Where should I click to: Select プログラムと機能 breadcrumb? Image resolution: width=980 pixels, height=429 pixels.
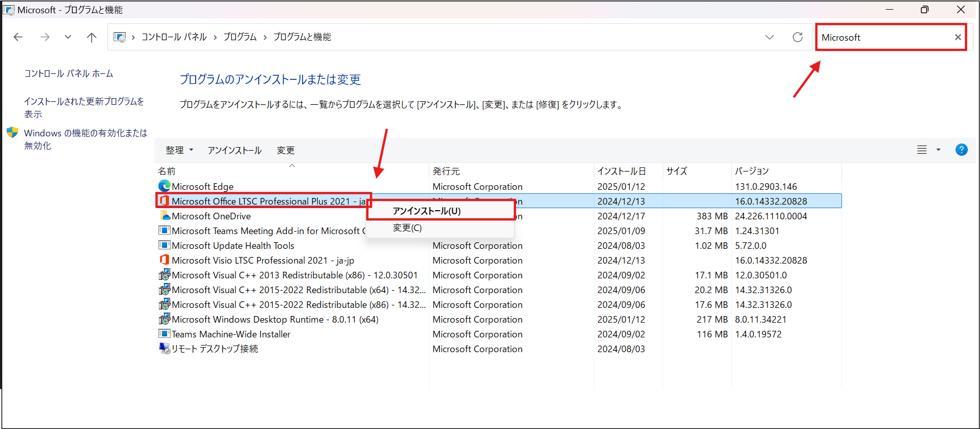coord(303,37)
